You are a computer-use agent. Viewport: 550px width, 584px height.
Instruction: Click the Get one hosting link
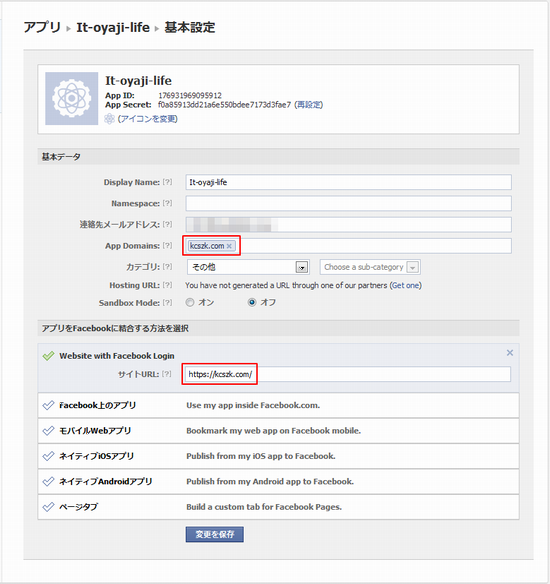click(x=406, y=285)
